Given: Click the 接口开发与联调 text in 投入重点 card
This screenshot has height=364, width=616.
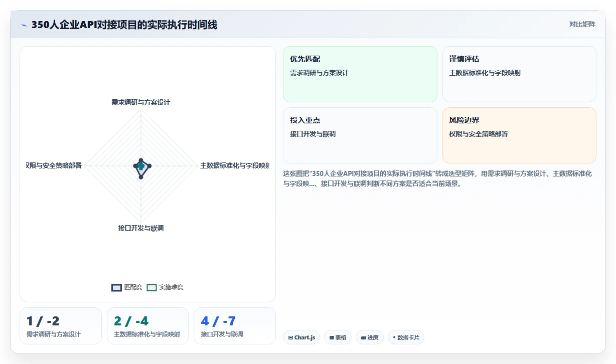Looking at the screenshot, I should coord(313,134).
